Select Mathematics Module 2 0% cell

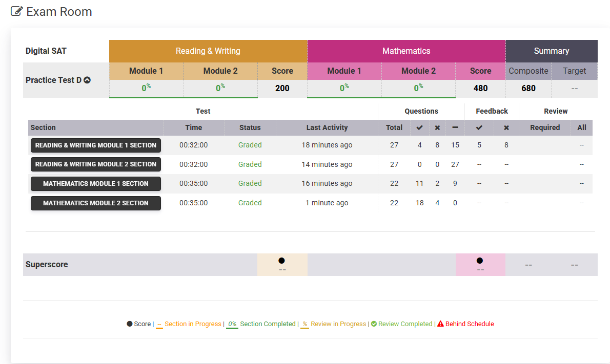tap(418, 88)
